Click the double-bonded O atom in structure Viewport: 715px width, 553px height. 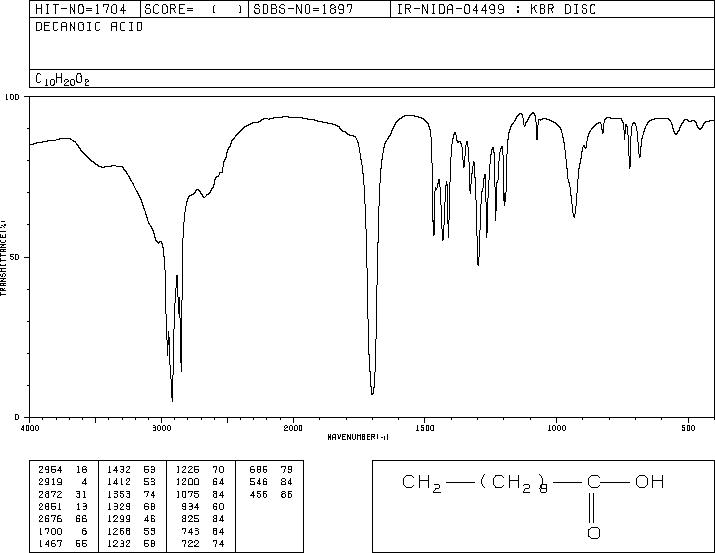[x=594, y=532]
